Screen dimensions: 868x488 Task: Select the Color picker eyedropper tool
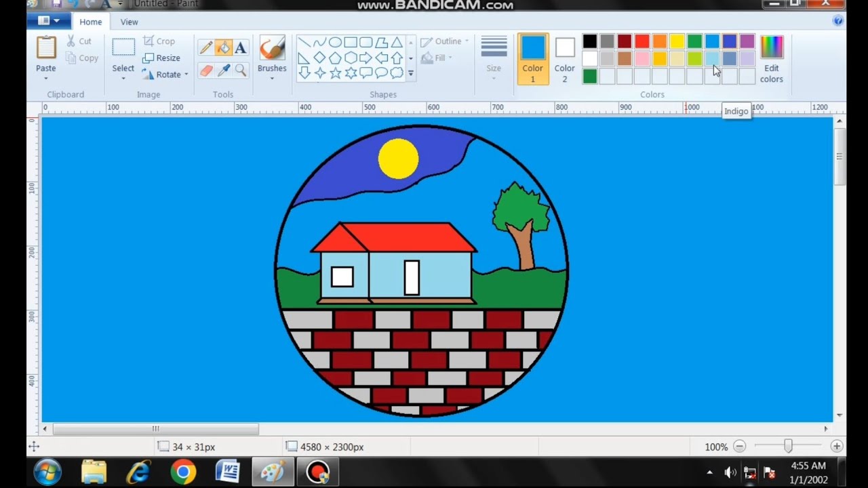223,70
